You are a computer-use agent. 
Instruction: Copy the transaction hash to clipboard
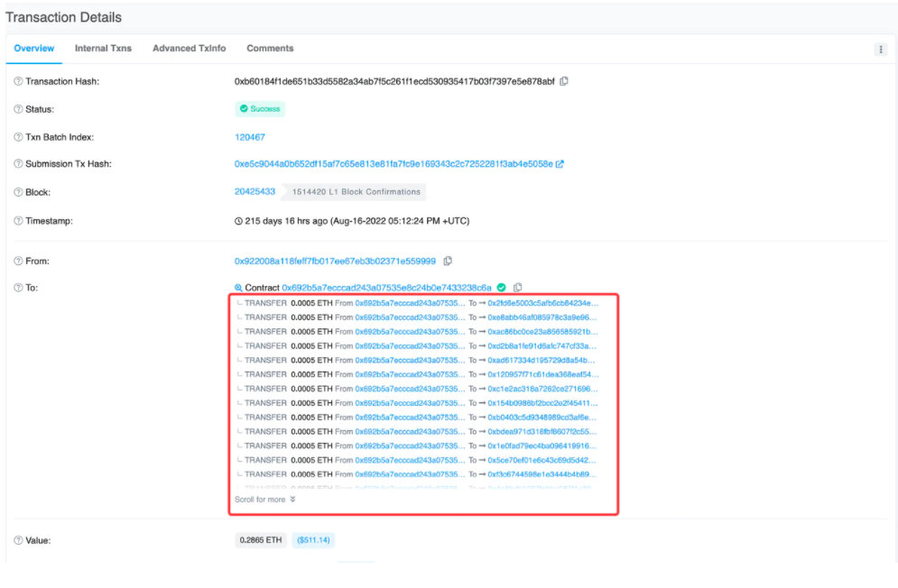[x=564, y=81]
